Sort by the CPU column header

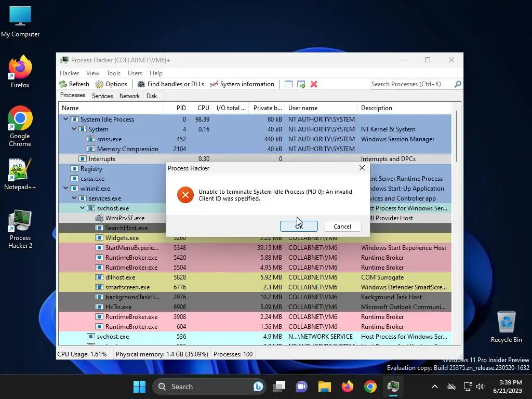pyautogui.click(x=201, y=108)
